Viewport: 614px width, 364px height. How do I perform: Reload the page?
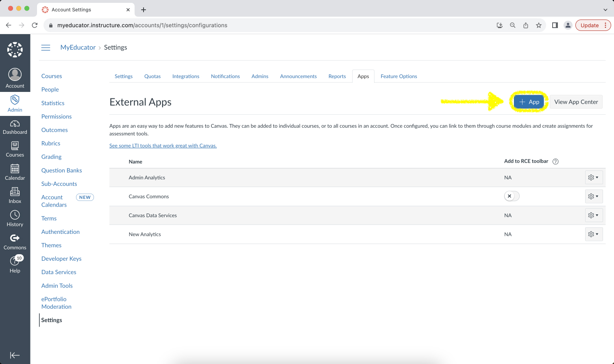[35, 25]
